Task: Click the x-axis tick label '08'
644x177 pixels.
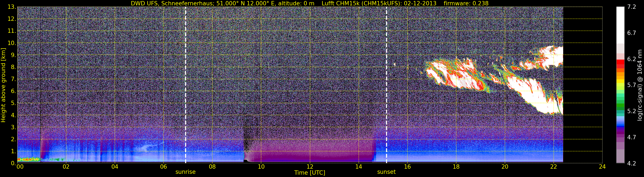Action: pyautogui.click(x=212, y=167)
